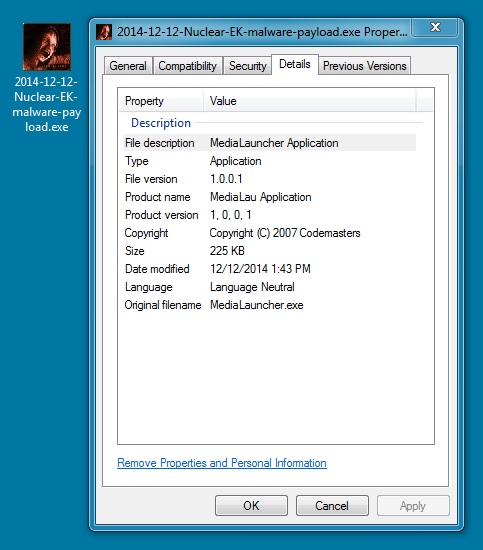The image size is (483, 550).
Task: Click the Cancel button
Action: [x=332, y=505]
